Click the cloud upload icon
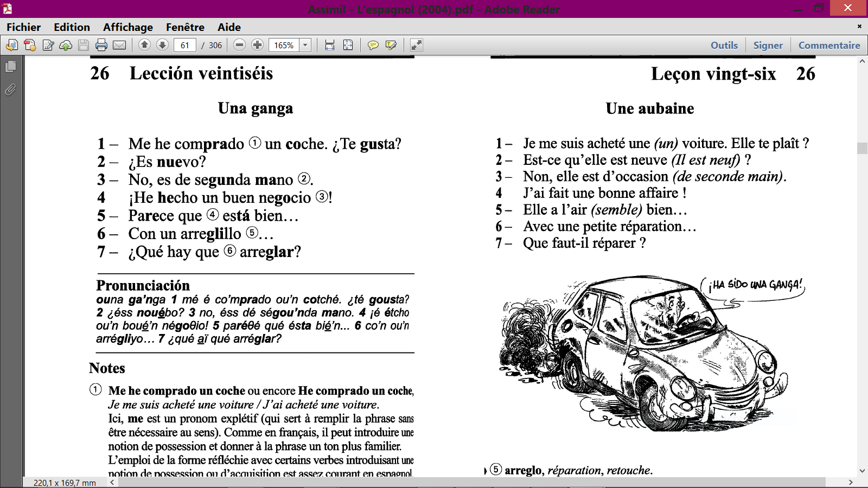Screen dimensions: 868x488 click(x=66, y=45)
